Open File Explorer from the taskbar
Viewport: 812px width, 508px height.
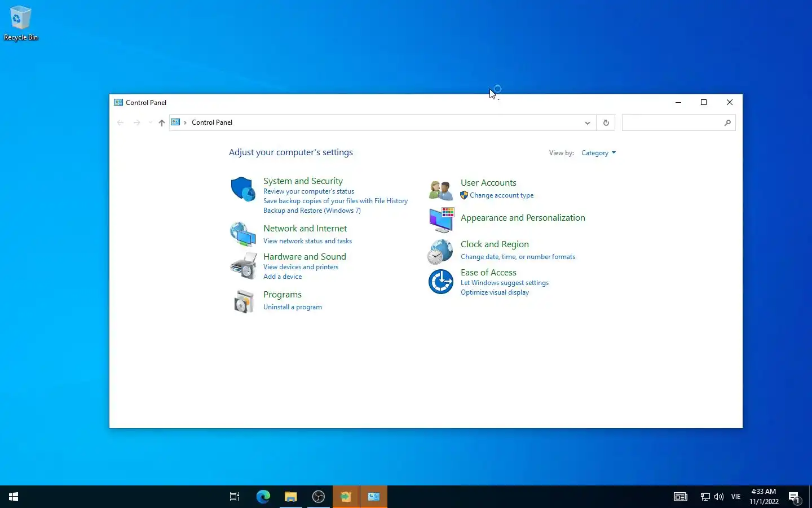click(290, 497)
